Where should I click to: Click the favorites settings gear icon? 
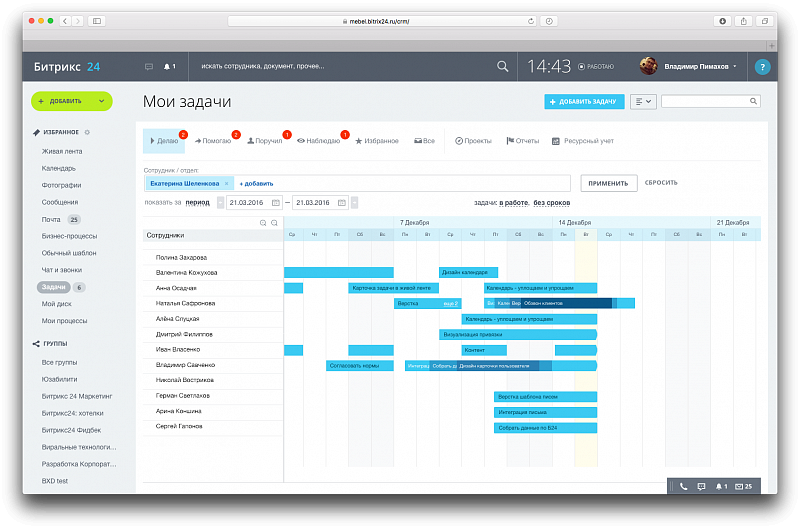point(87,132)
